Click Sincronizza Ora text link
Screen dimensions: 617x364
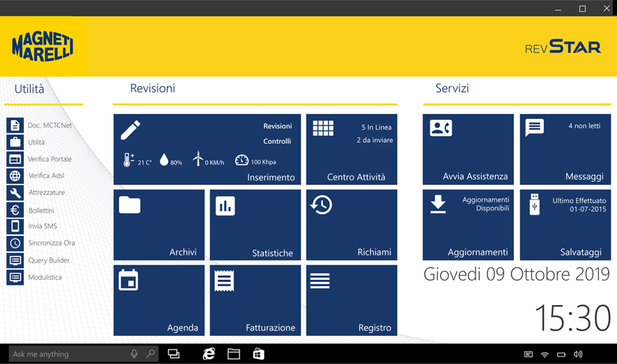[x=51, y=243]
